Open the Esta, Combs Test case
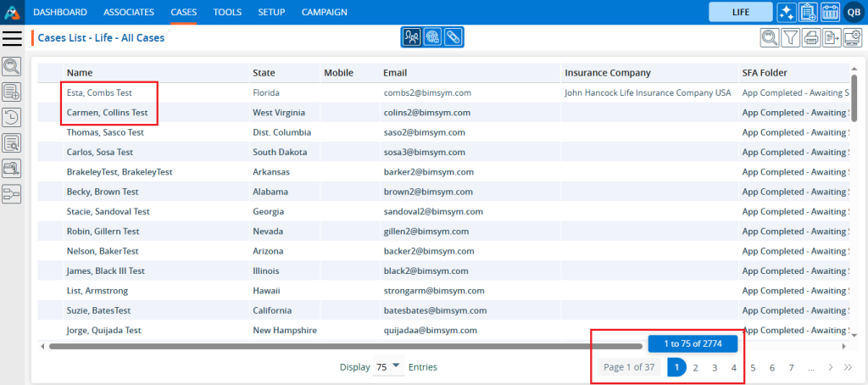Screen dimensions: 868x385 pos(99,92)
